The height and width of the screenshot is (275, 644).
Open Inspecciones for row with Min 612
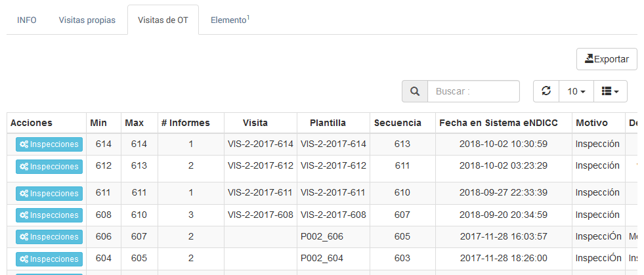49,167
